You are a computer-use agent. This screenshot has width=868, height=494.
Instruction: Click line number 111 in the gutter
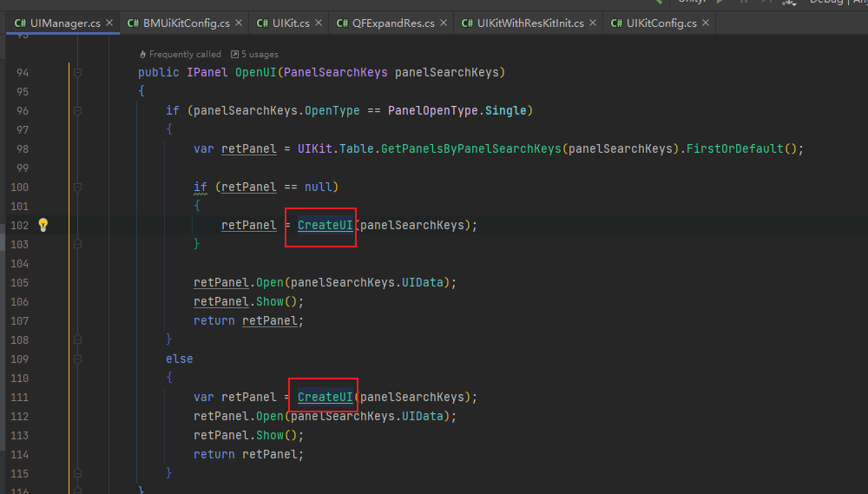coord(19,397)
